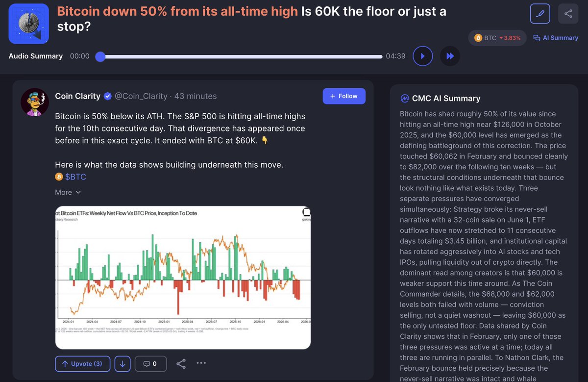Click the audio progress slider handle
Image resolution: width=588 pixels, height=382 pixels.
click(x=100, y=56)
